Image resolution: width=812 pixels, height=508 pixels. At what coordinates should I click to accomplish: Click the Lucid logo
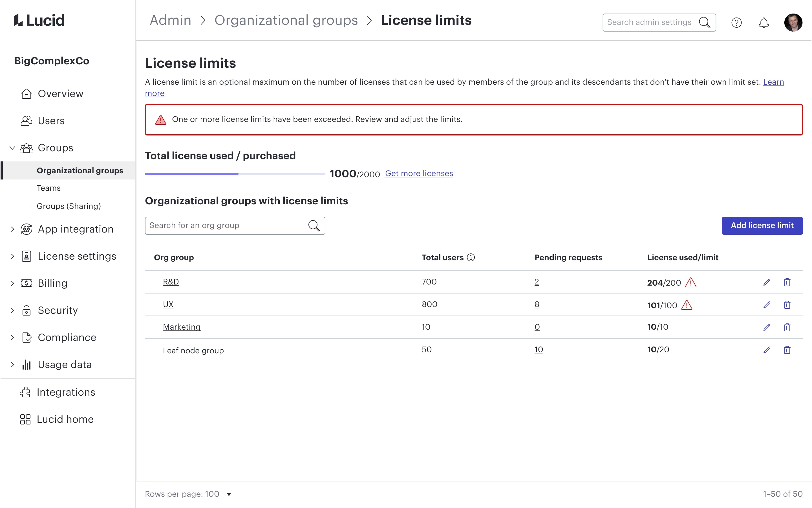point(39,20)
